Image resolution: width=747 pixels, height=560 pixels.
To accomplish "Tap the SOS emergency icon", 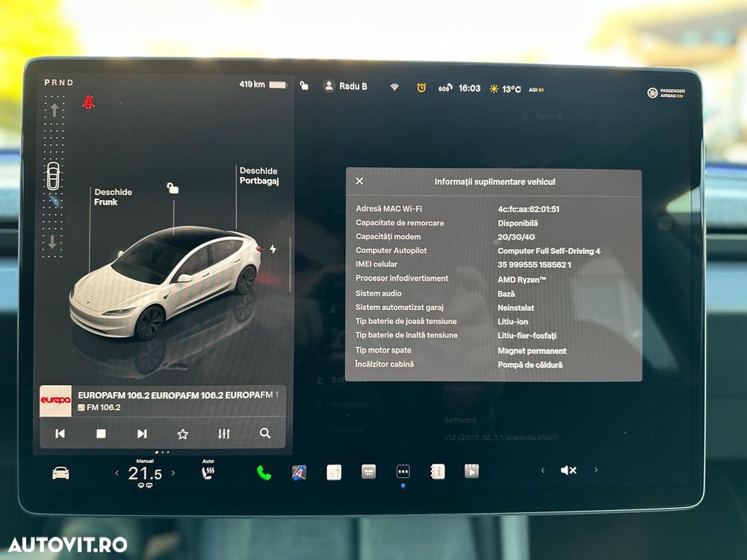I will click(444, 88).
